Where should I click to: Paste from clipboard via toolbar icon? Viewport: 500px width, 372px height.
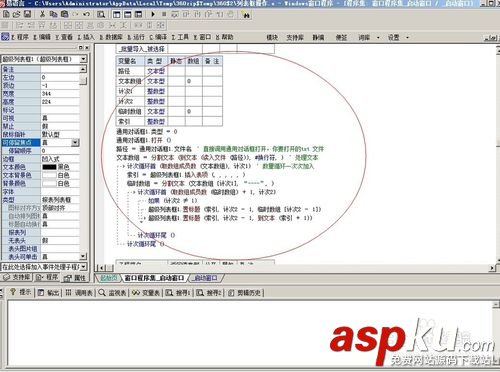click(64, 14)
